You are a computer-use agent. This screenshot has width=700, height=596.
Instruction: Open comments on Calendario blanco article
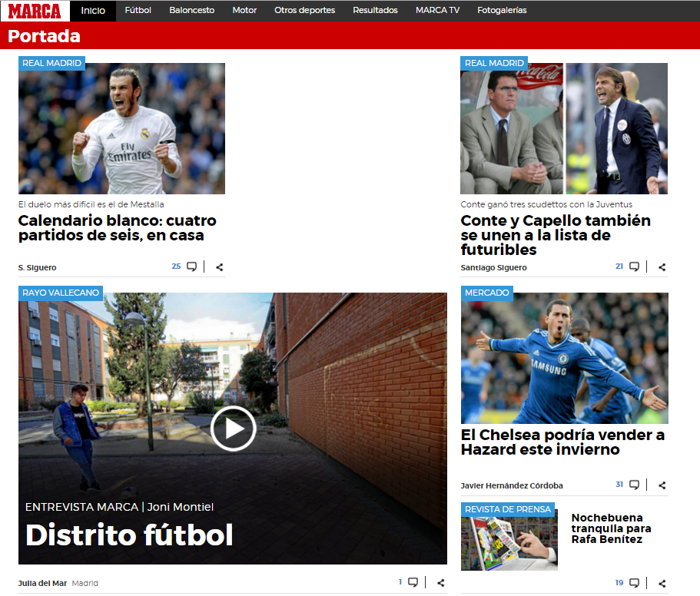click(191, 267)
